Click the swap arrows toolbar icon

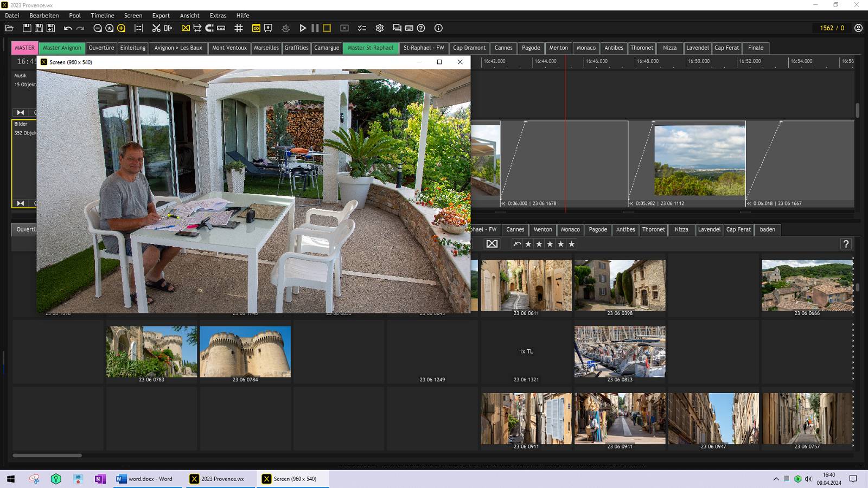(197, 28)
